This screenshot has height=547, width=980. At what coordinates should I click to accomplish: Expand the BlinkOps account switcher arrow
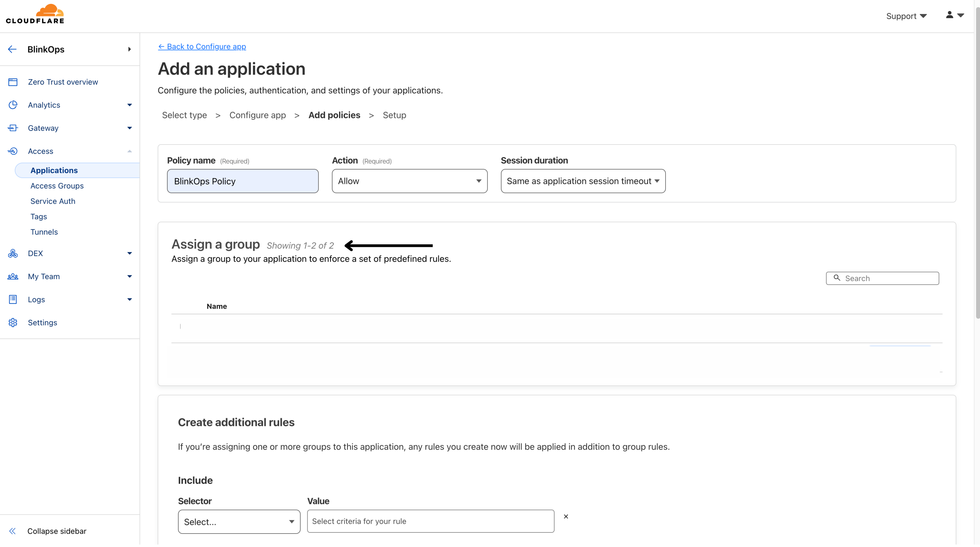pyautogui.click(x=129, y=50)
